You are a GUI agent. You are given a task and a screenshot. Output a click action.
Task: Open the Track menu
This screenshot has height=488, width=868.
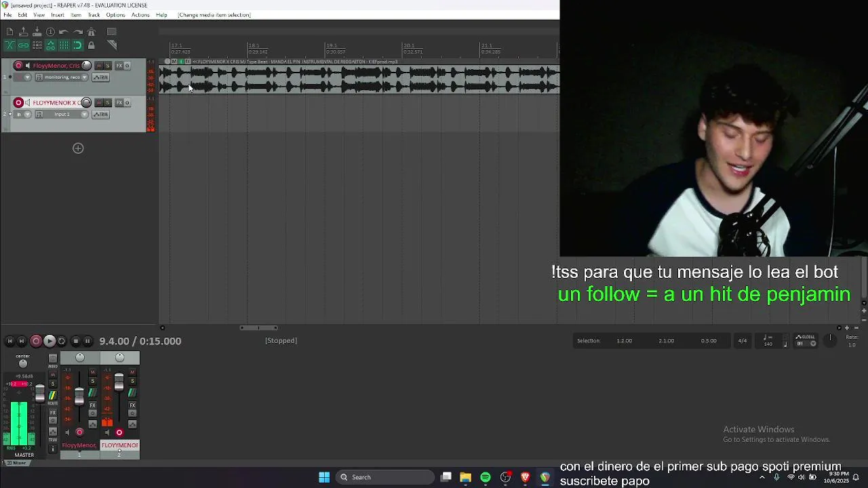click(94, 15)
